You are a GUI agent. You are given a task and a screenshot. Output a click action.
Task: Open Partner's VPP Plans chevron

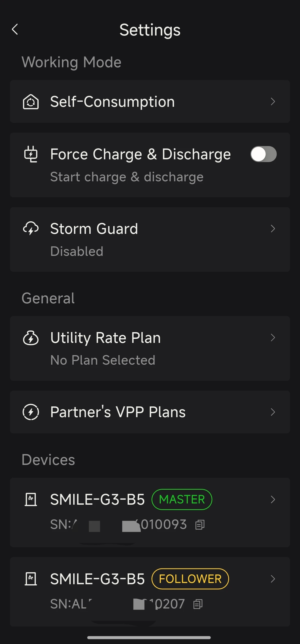(273, 412)
